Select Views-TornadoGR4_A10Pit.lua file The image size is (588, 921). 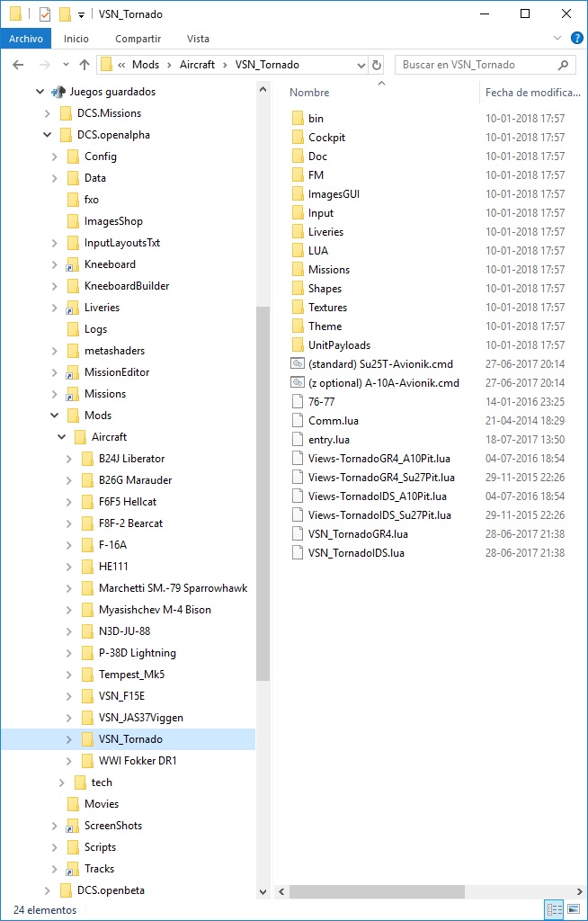coord(379,458)
